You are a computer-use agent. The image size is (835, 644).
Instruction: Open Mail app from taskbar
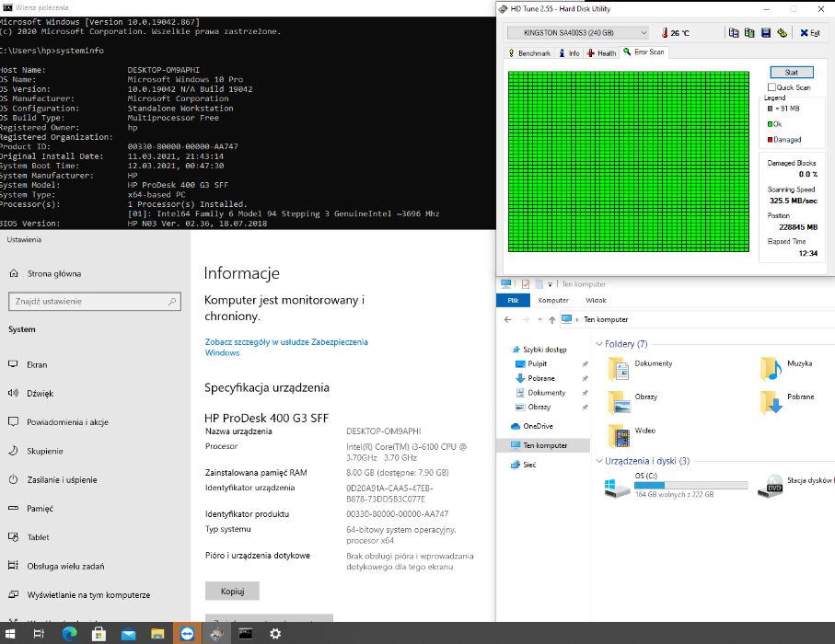click(x=128, y=633)
